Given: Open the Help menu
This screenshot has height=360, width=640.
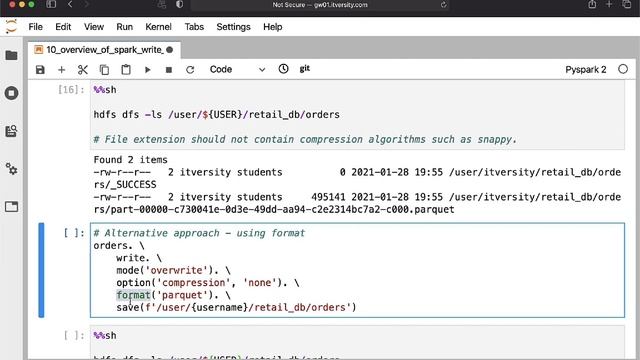Looking at the screenshot, I should (x=273, y=27).
